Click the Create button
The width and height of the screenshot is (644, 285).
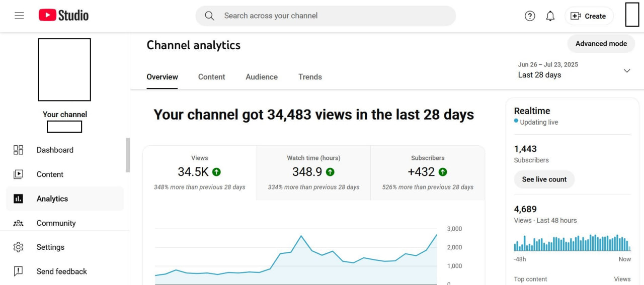589,16
